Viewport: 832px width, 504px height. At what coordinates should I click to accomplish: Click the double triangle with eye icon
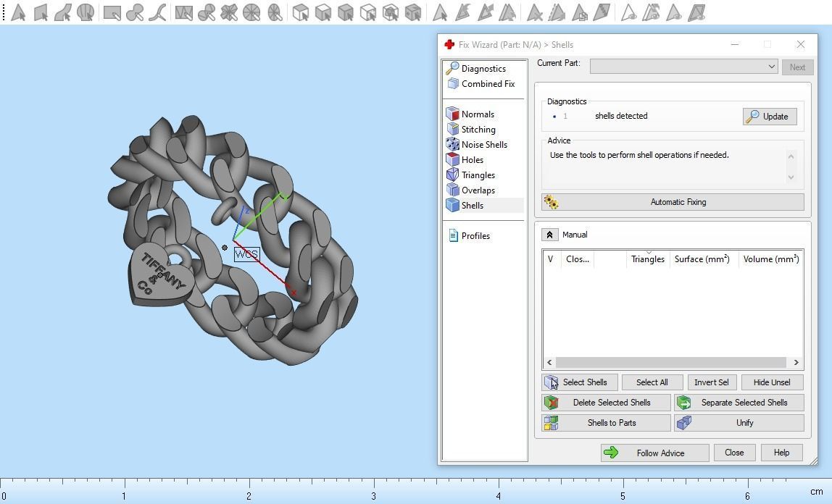click(x=651, y=12)
